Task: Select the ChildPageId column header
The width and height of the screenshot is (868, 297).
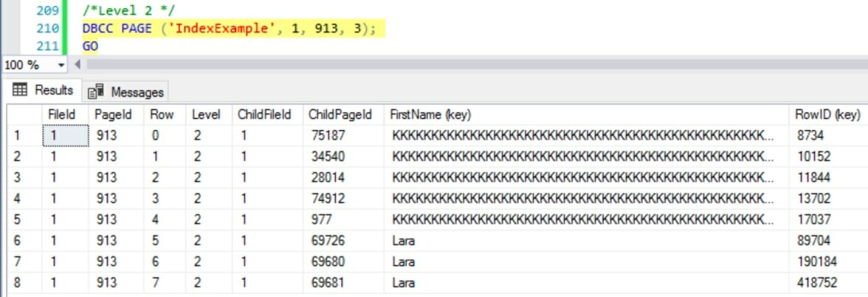Action: (x=340, y=115)
